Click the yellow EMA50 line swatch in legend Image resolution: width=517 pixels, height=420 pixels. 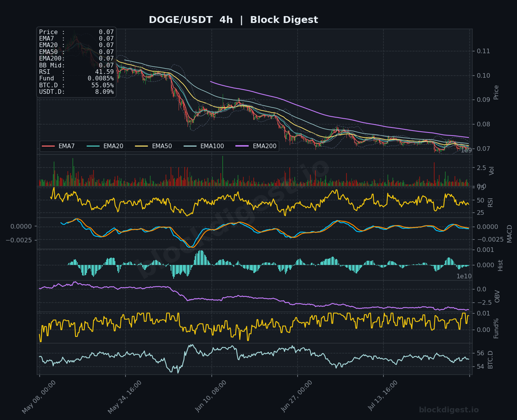point(142,146)
